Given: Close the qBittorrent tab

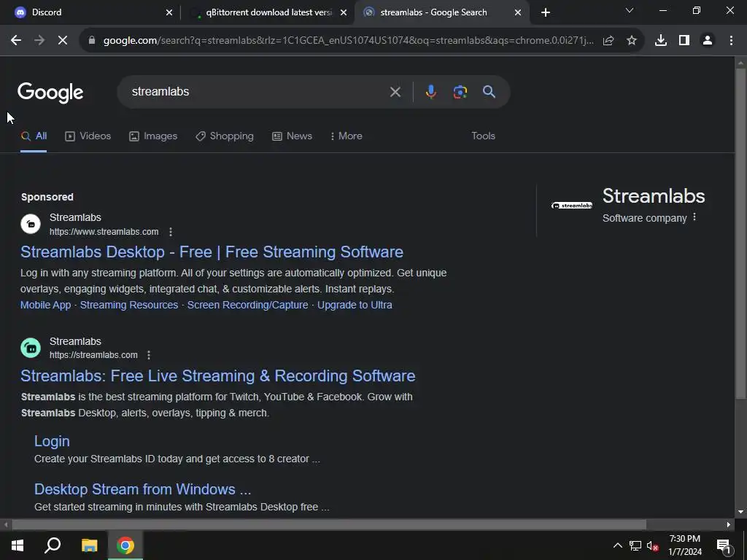Looking at the screenshot, I should coord(344,12).
